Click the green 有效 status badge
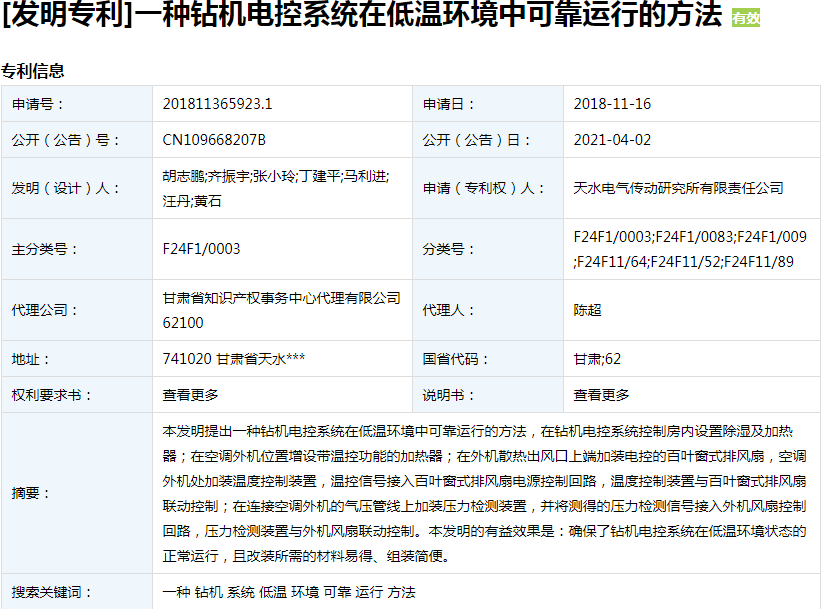Image resolution: width=821 pixels, height=609 pixels. (746, 18)
